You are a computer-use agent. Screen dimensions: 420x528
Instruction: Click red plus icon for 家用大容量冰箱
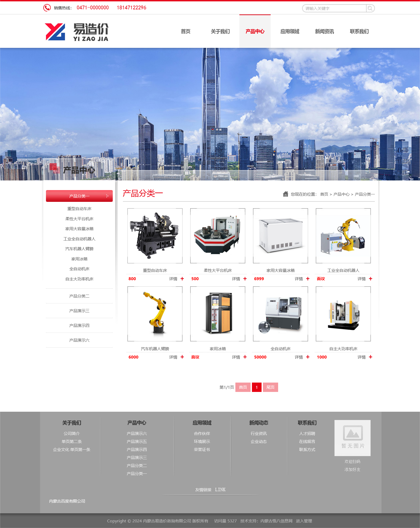(308, 279)
